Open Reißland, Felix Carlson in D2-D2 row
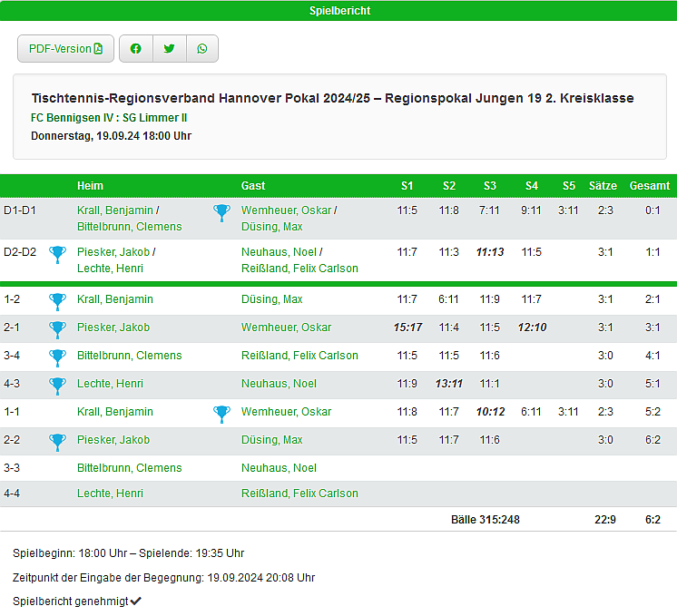The height and width of the screenshot is (616, 677). pos(299,269)
